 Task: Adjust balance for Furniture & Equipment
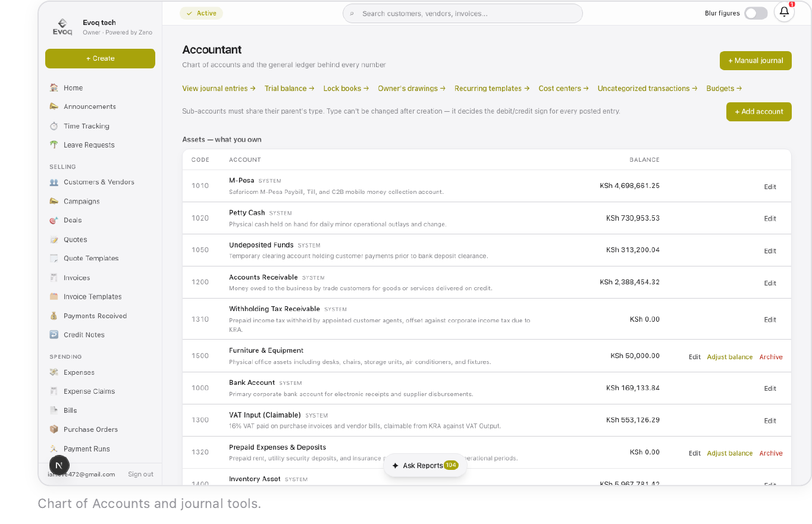pyautogui.click(x=730, y=357)
